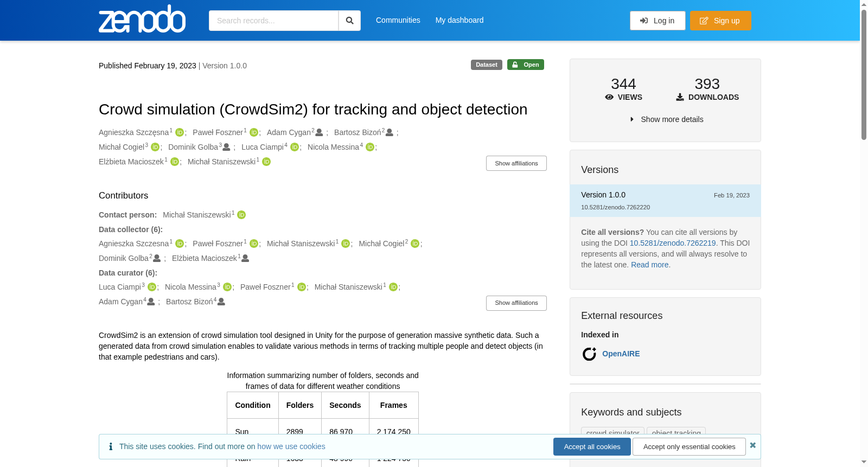Click the orange Sign up button
Screen dimensions: 868x467
pyautogui.click(x=720, y=21)
